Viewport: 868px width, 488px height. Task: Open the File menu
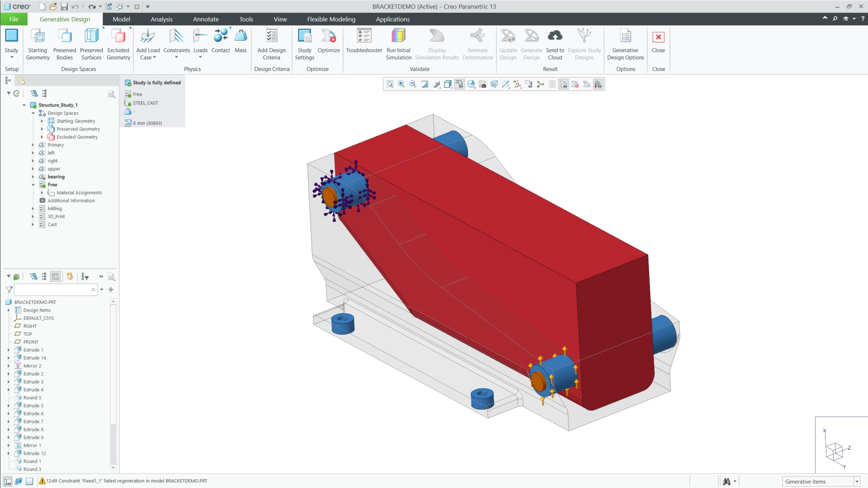14,19
